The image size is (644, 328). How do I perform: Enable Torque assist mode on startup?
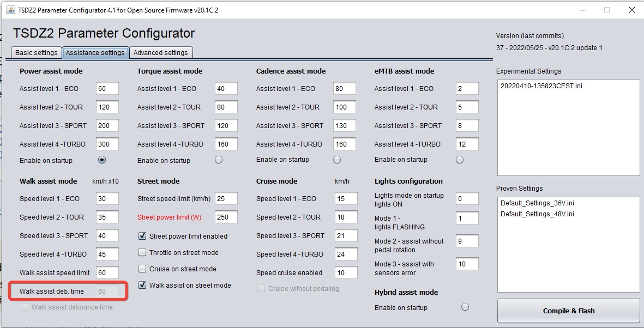tap(219, 160)
